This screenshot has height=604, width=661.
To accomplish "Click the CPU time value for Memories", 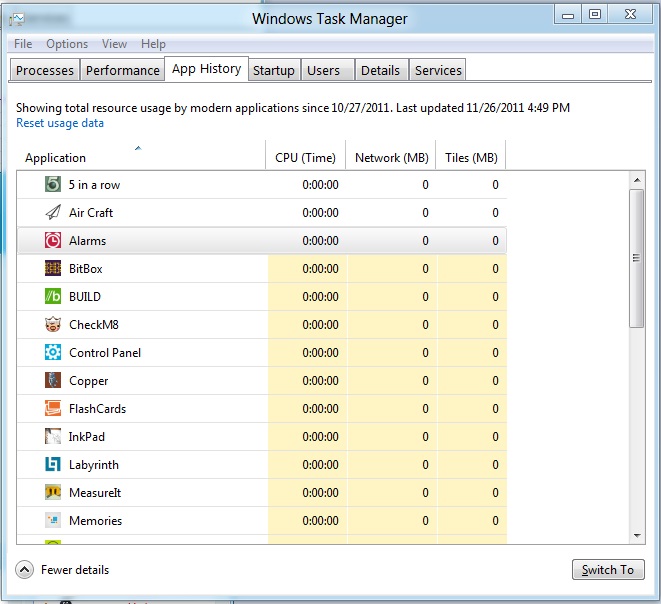I will click(320, 521).
